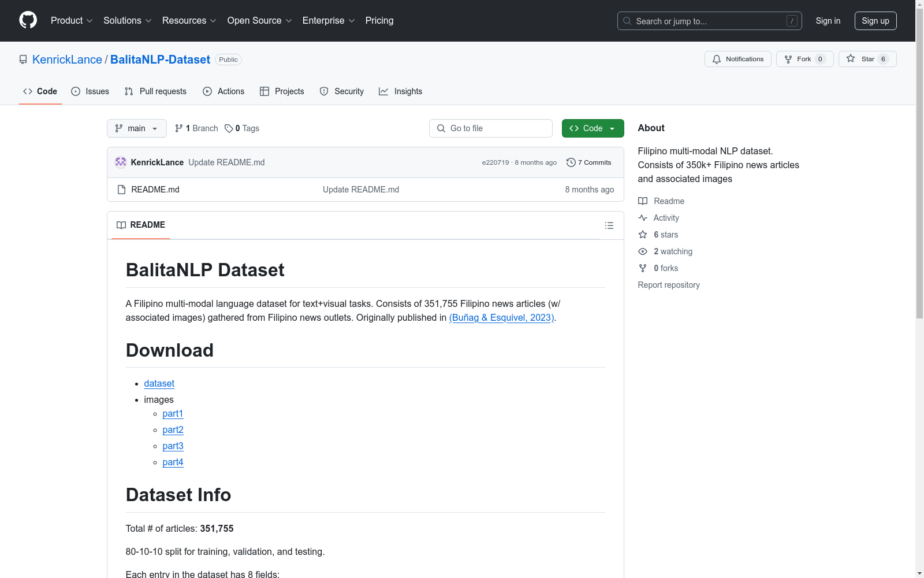Click the Public visibility badge
This screenshot has height=578, width=924.
click(x=228, y=60)
